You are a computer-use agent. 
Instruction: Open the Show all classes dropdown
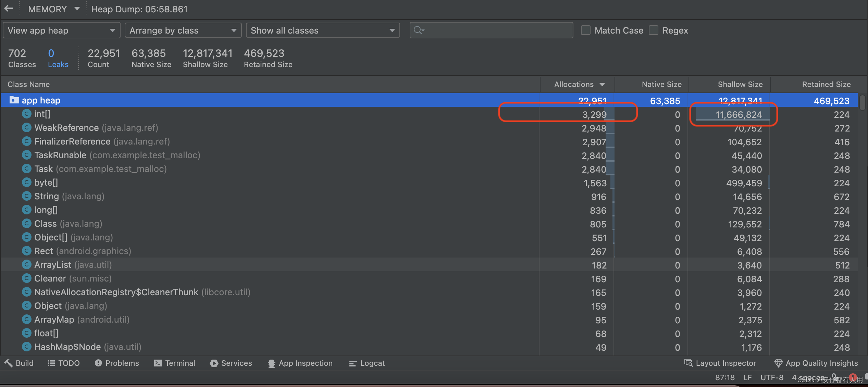coord(323,30)
